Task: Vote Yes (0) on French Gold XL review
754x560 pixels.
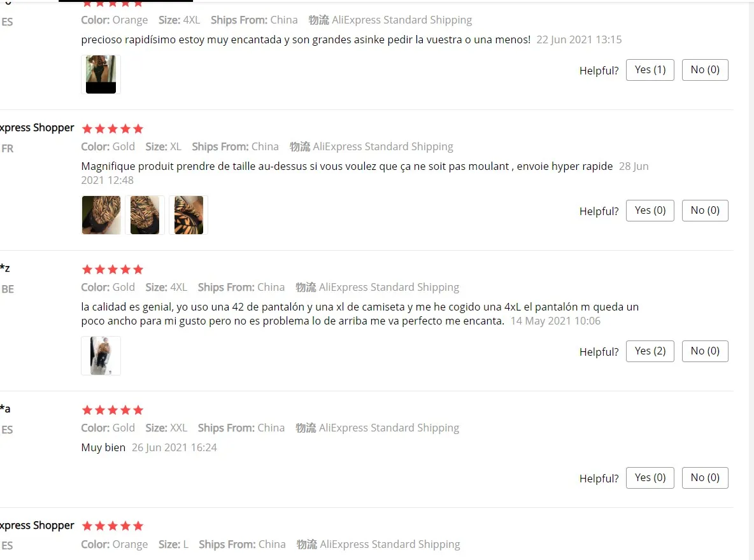Action: (x=650, y=211)
